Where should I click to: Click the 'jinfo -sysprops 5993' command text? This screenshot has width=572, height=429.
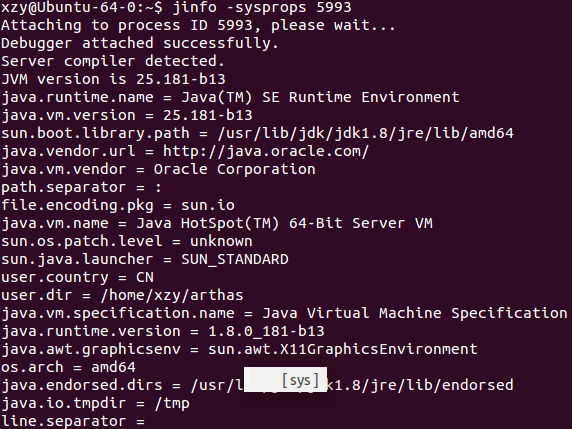pyautogui.click(x=262, y=7)
